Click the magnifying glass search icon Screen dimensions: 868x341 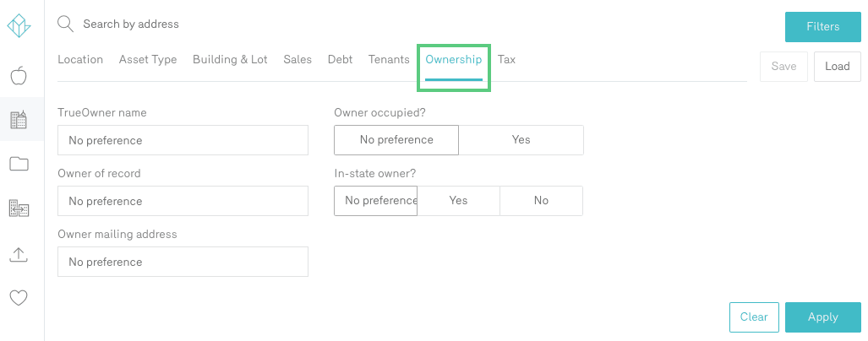66,24
